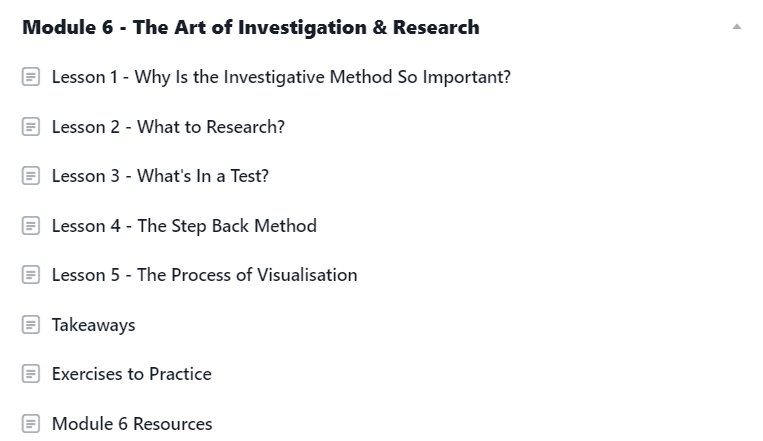
Task: Click the document icon beside Lesson 5
Action: (x=31, y=275)
